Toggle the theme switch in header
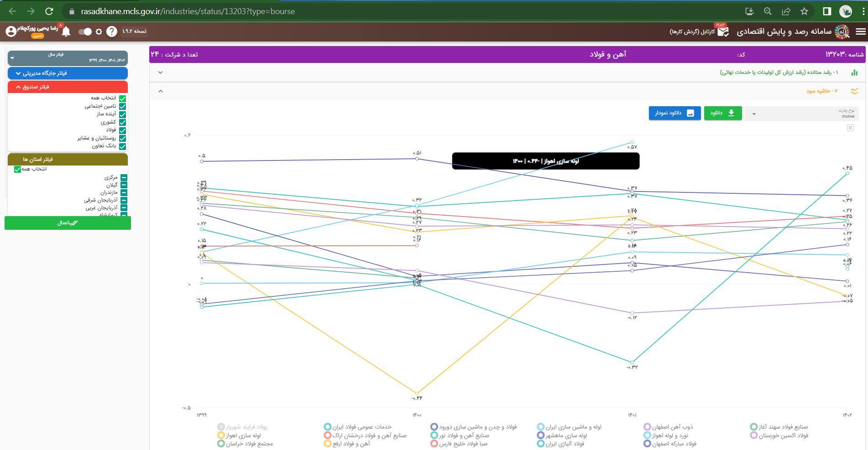This screenshot has width=868, height=450. pos(85,31)
